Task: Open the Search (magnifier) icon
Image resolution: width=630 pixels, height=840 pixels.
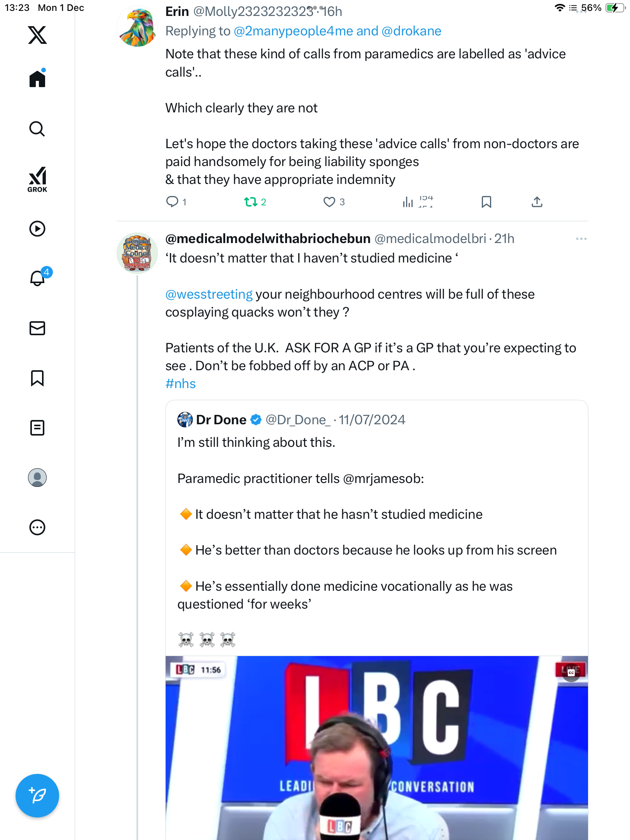Action: (37, 129)
